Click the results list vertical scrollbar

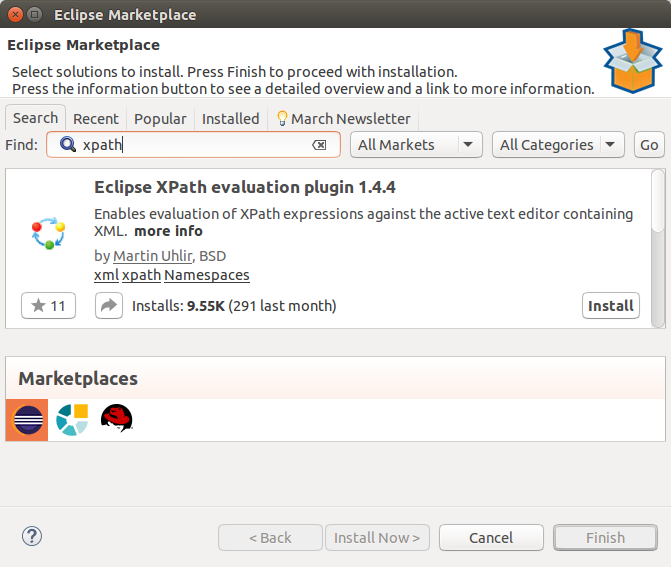(x=658, y=248)
